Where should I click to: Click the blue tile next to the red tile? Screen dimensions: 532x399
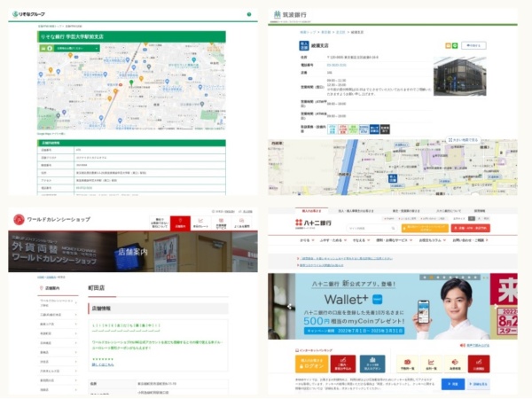372,364
